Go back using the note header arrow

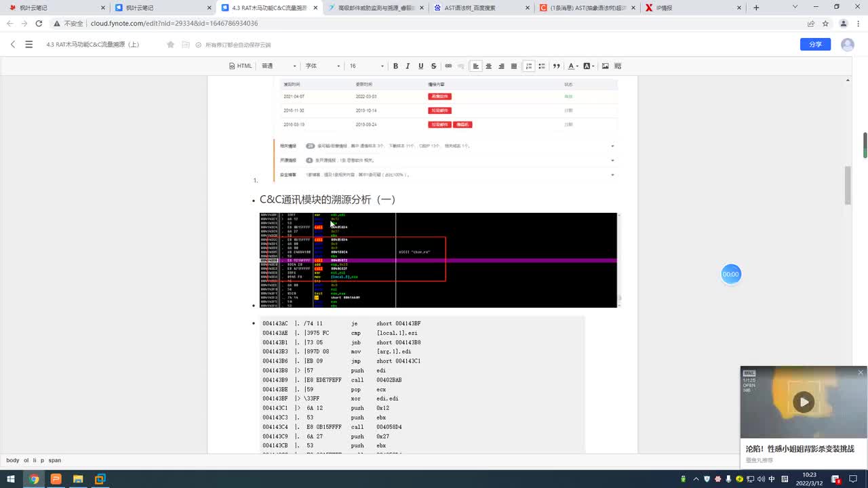(x=12, y=44)
